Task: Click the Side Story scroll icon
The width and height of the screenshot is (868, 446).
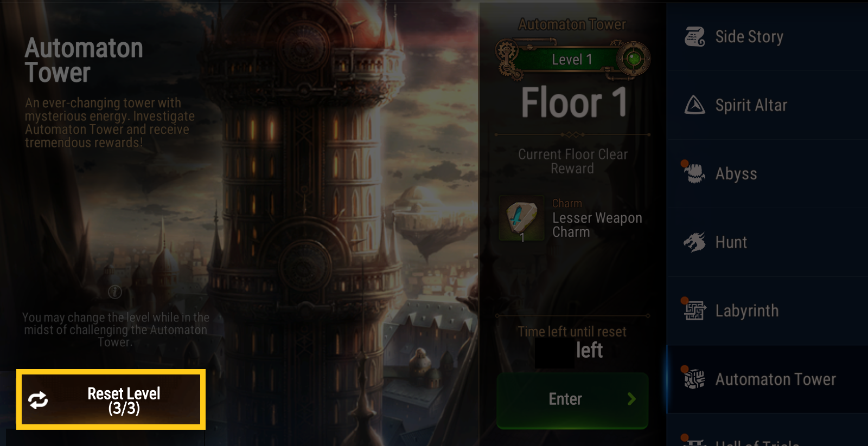Action: pos(695,36)
